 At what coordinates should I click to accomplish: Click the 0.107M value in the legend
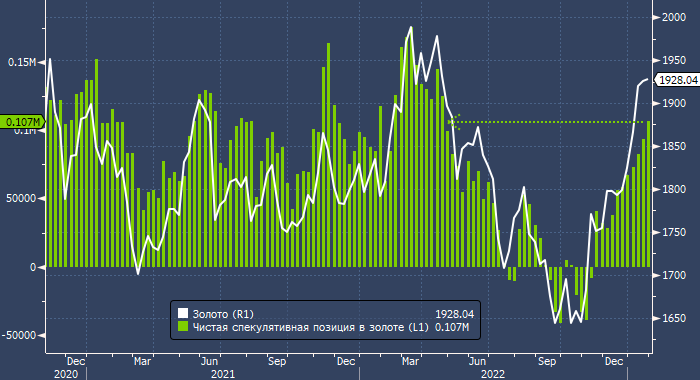[x=452, y=327]
